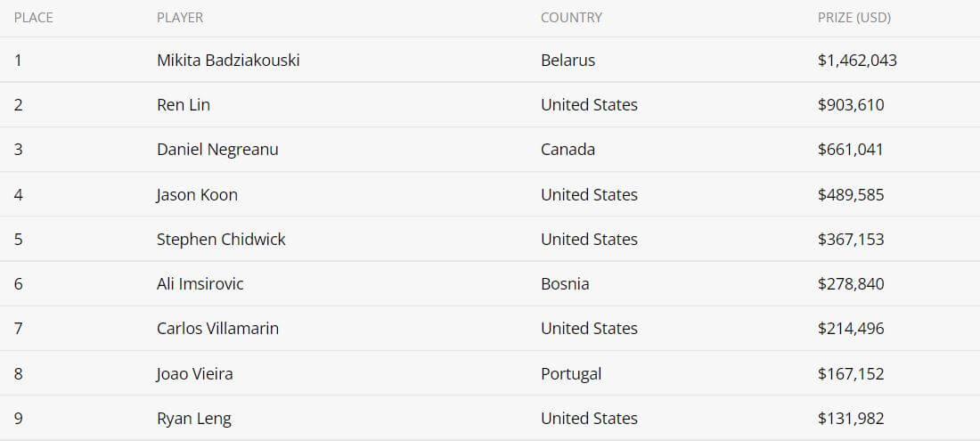Select the Bosnia country entry
This screenshot has height=441, width=980.
click(564, 283)
